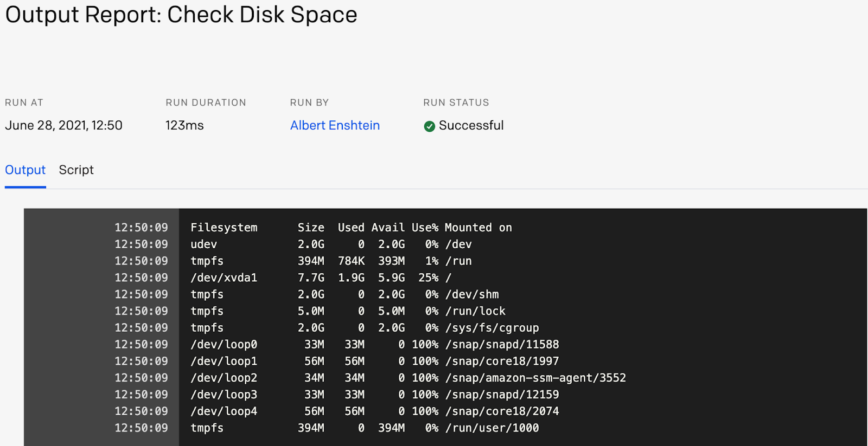Open Albert Enshtein's profile link
This screenshot has width=868, height=446.
pyautogui.click(x=335, y=126)
